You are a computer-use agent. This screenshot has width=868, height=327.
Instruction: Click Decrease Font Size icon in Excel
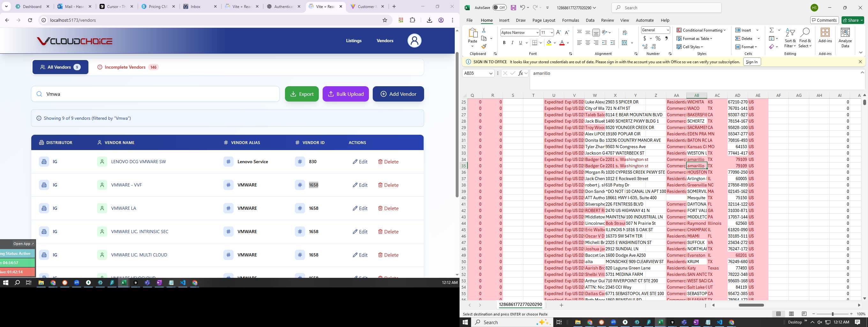click(567, 32)
